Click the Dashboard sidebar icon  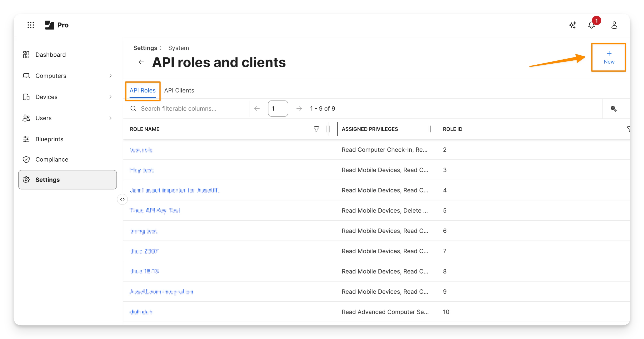(x=26, y=54)
